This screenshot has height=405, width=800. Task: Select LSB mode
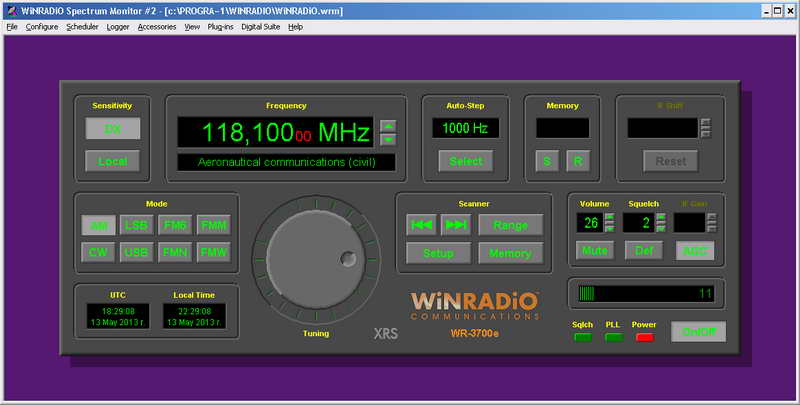point(137,225)
